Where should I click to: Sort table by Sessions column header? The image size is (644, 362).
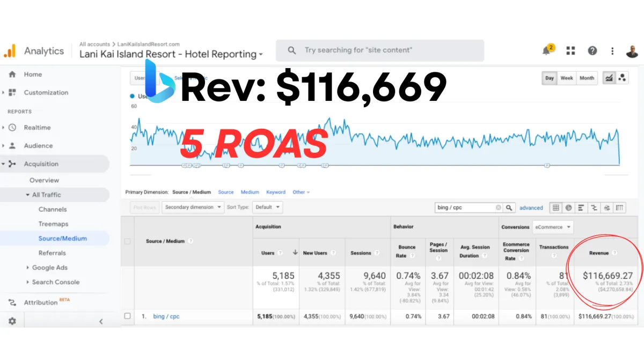(361, 253)
